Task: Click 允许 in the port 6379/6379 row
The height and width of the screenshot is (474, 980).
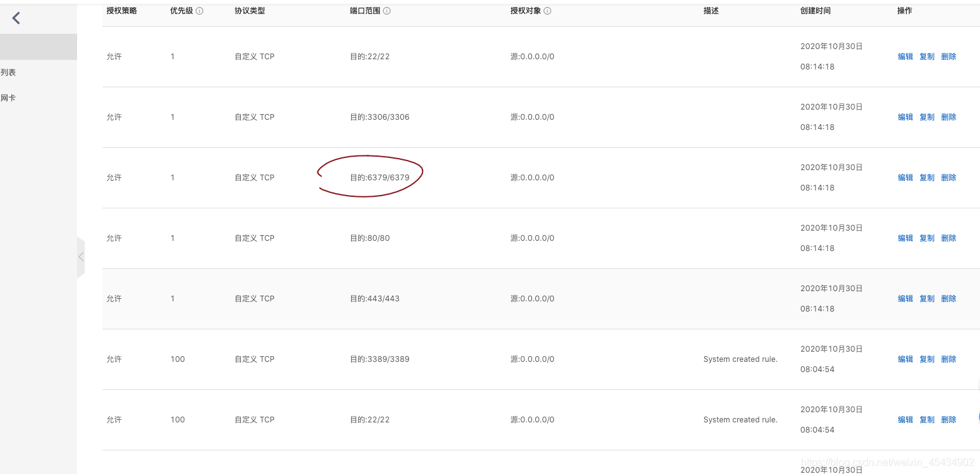Action: (x=114, y=178)
